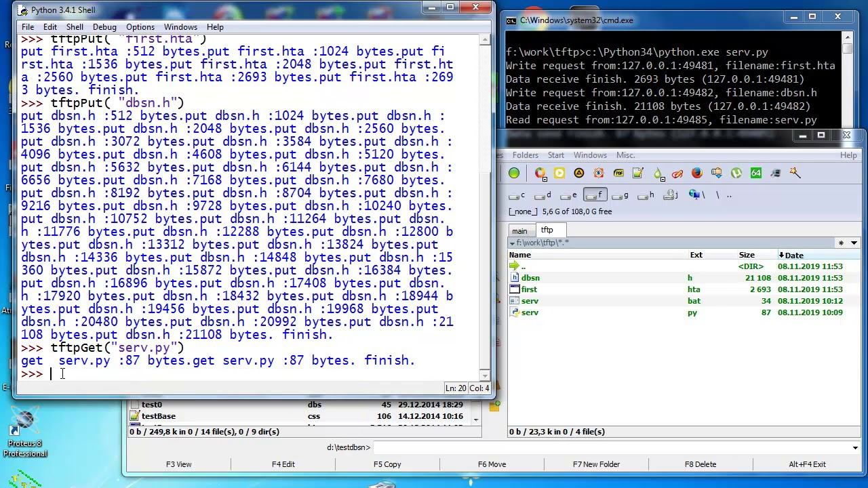Select file serv.bat in file list

[684, 301]
